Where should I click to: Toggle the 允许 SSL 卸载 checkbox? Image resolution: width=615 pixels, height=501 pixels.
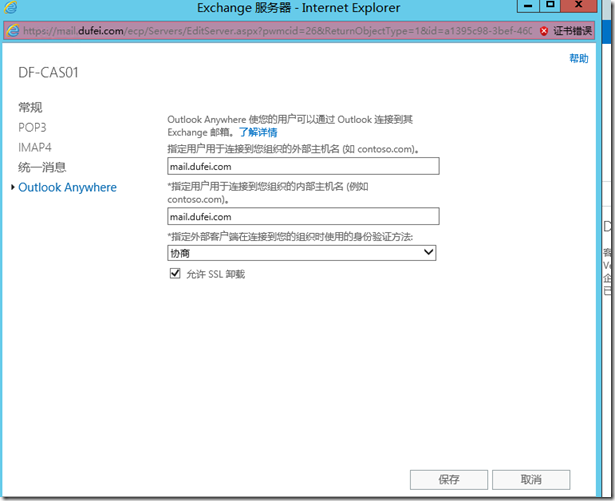pyautogui.click(x=175, y=273)
